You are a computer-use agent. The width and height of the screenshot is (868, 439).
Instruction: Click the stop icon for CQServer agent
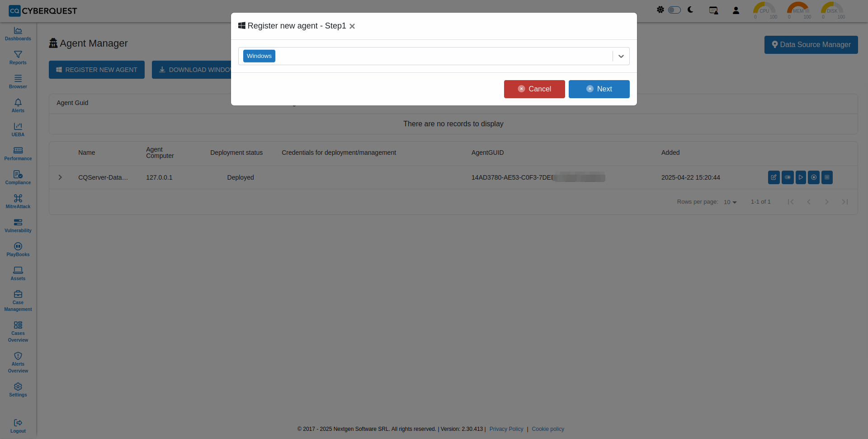point(814,177)
